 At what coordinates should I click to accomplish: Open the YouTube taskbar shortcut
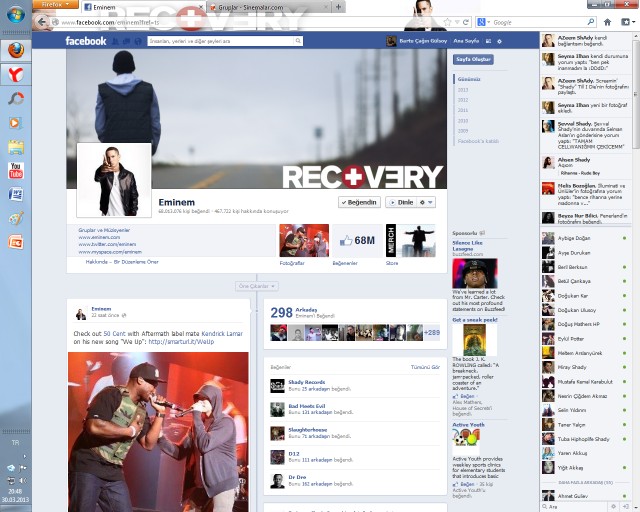click(x=15, y=170)
